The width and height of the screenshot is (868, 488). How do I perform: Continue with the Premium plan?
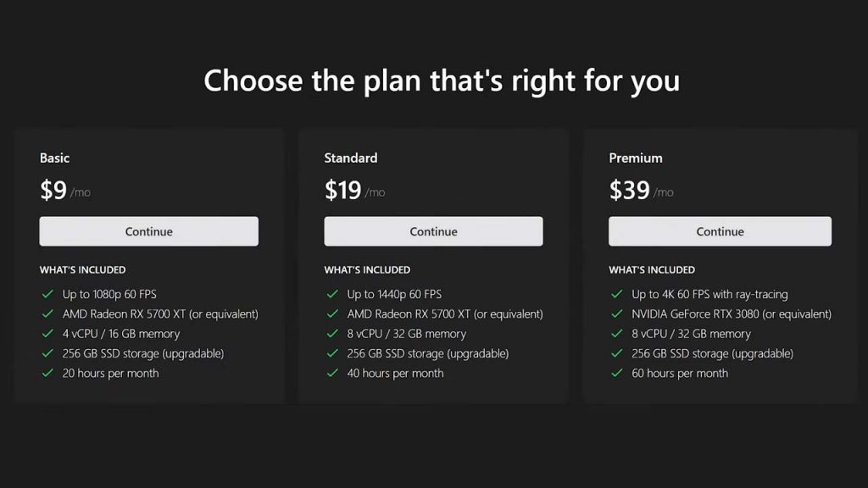click(x=720, y=231)
